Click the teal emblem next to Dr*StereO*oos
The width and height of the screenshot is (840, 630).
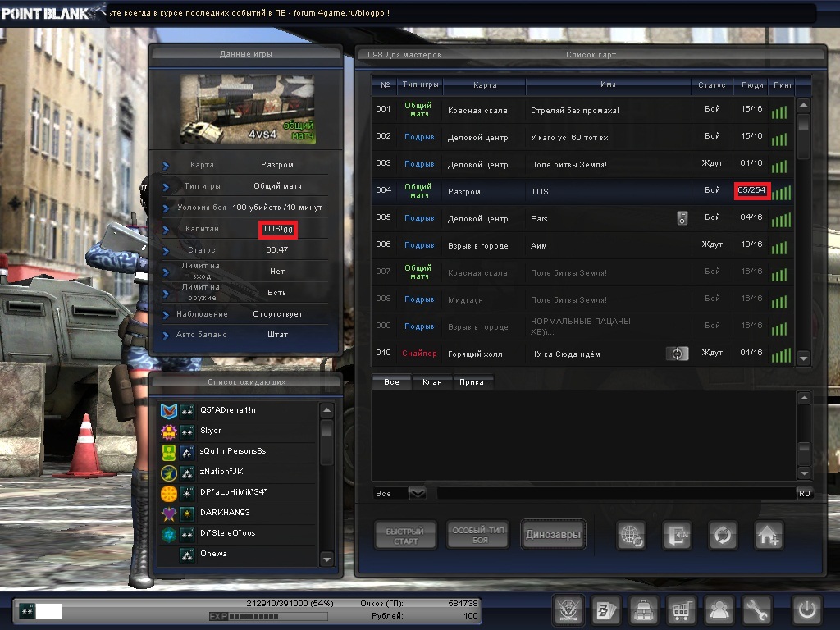169,534
